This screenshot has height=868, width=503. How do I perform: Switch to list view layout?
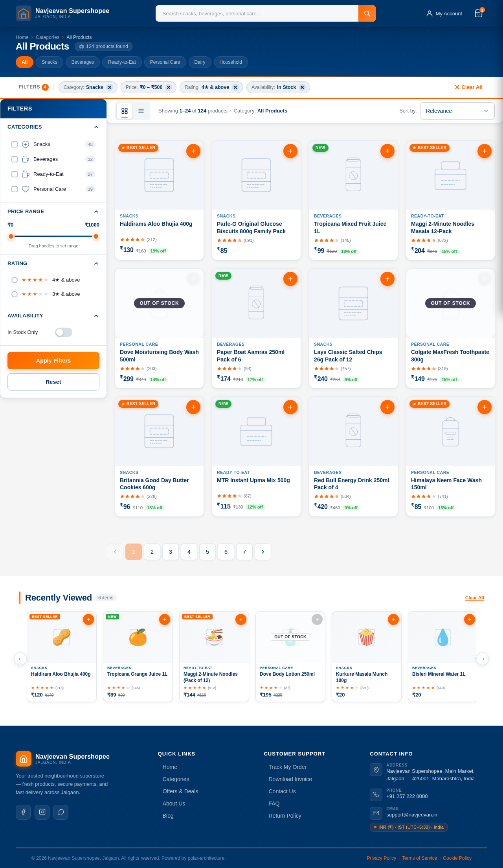click(x=141, y=111)
